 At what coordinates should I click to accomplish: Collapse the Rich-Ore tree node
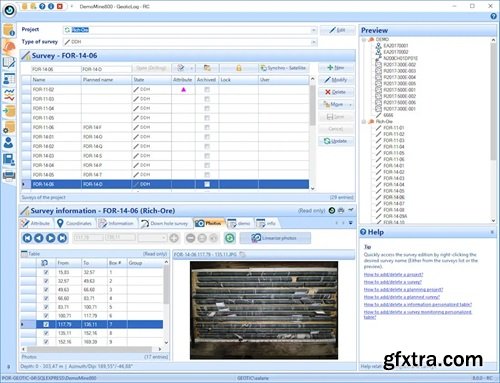pos(364,122)
